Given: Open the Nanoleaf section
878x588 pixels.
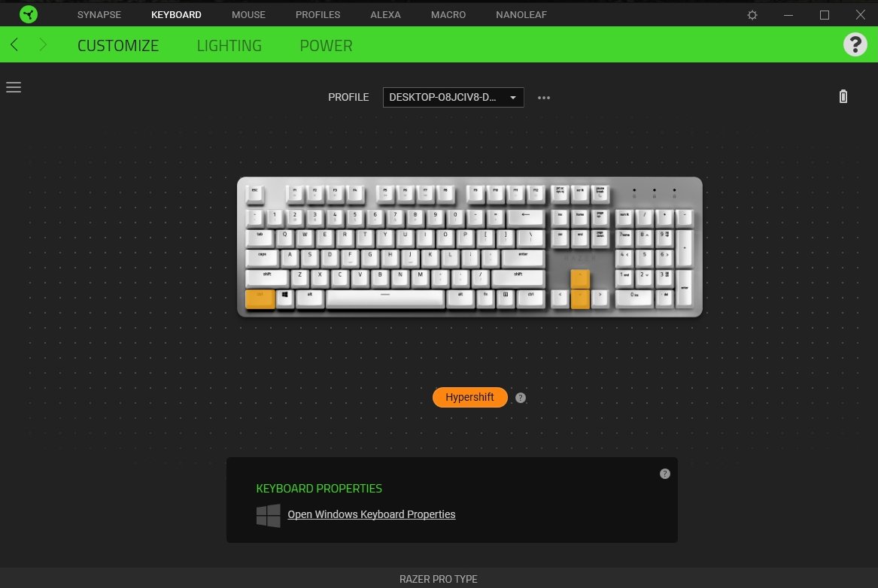Looking at the screenshot, I should pos(521,14).
